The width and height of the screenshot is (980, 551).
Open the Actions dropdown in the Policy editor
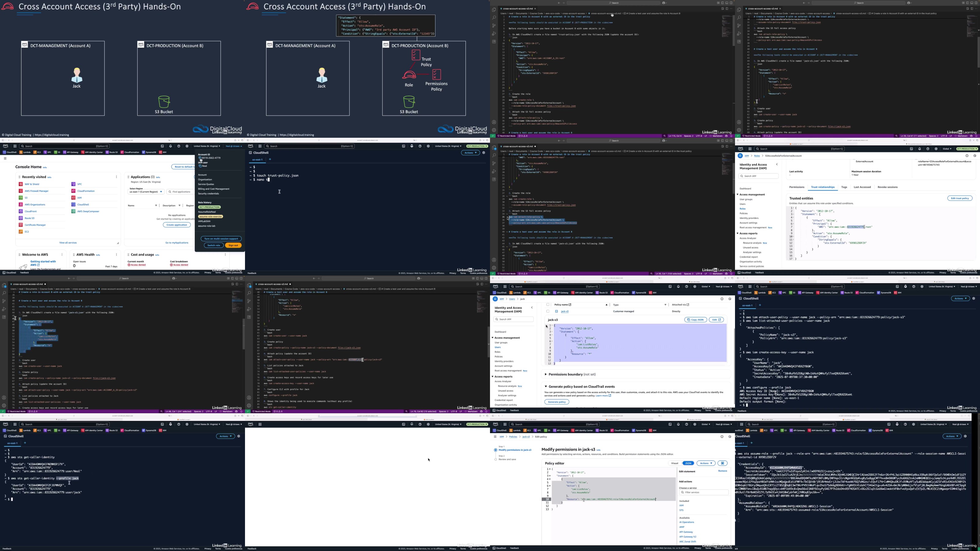click(x=706, y=463)
